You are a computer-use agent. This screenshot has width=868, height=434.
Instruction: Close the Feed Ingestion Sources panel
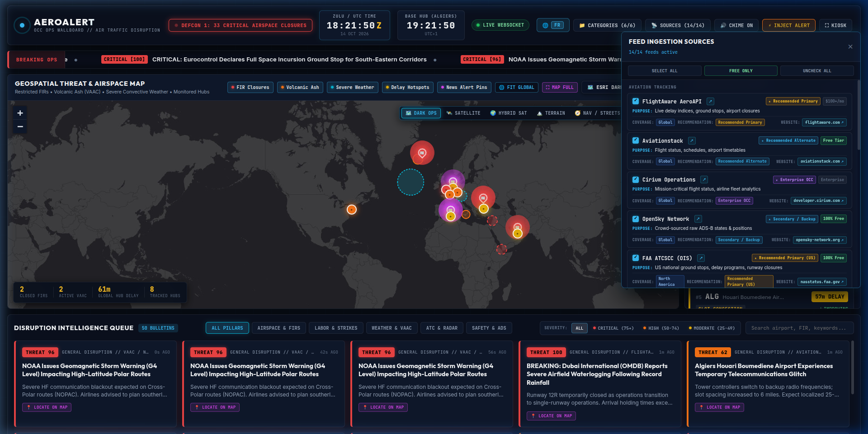click(850, 47)
